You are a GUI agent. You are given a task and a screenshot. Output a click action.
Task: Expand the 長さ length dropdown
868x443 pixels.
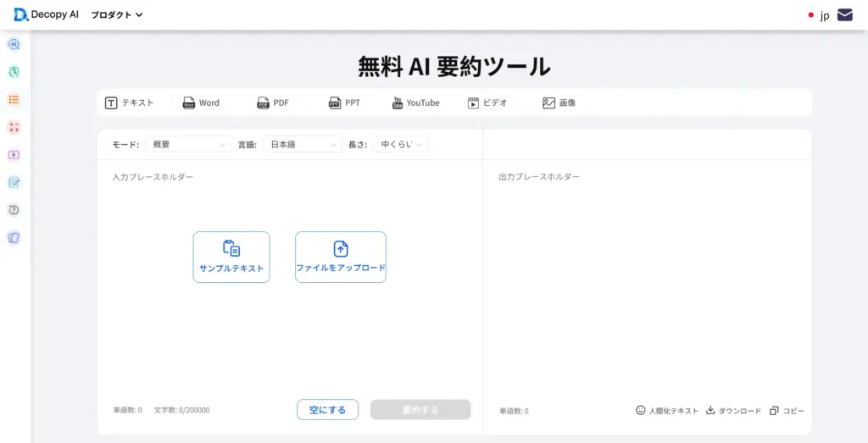point(400,145)
